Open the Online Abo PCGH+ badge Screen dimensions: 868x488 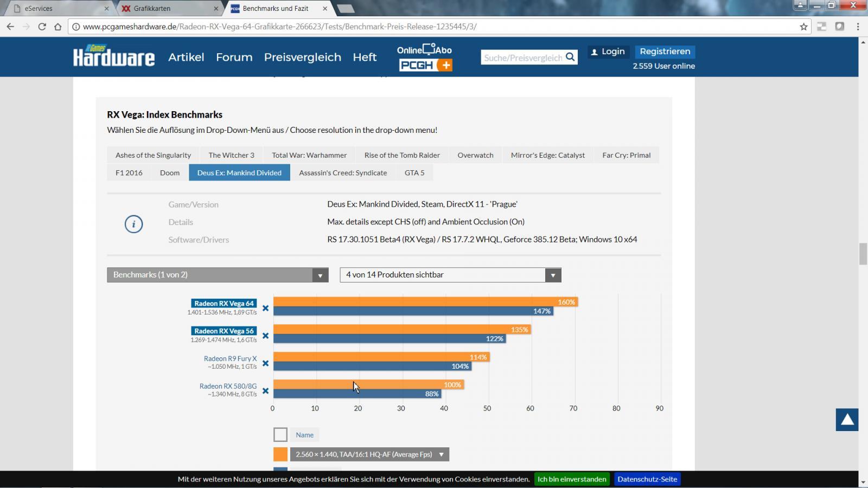click(x=425, y=57)
